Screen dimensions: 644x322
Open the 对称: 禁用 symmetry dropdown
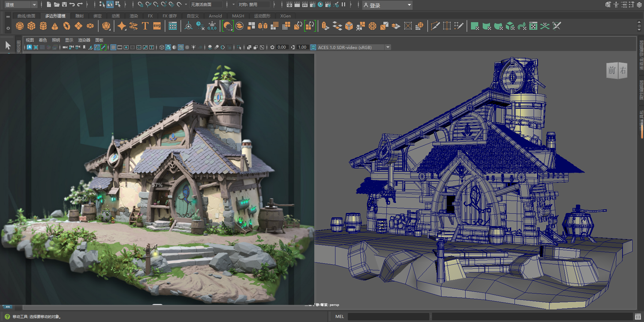click(x=254, y=4)
